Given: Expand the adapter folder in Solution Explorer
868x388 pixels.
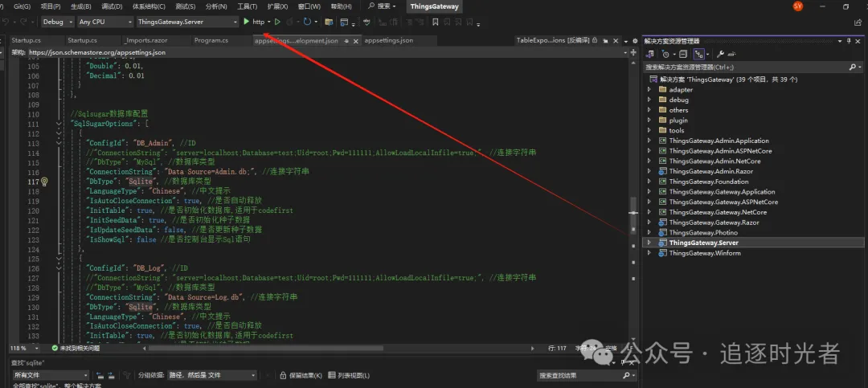Looking at the screenshot, I should pos(649,90).
